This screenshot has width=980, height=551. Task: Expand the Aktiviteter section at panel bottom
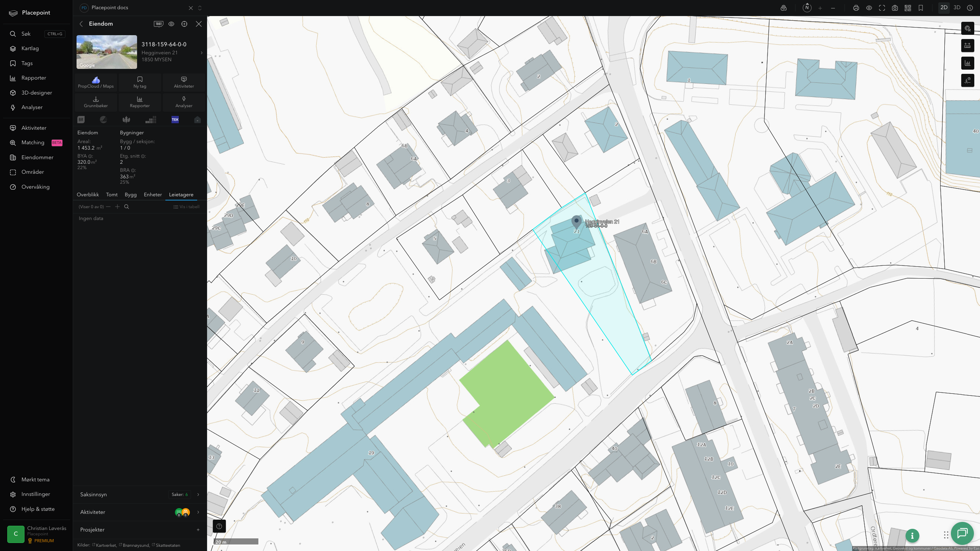coord(140,512)
